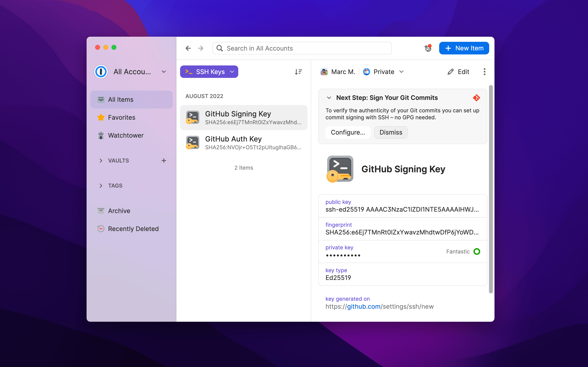This screenshot has height=367, width=588.
Task: Click the Watchtower notification bell icon
Action: pos(428,48)
